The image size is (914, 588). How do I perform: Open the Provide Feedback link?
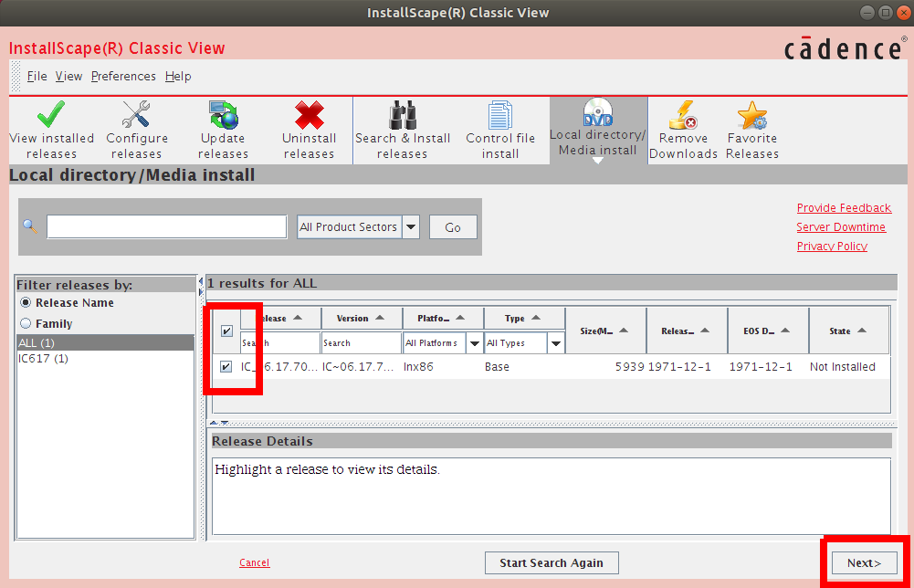pyautogui.click(x=843, y=207)
